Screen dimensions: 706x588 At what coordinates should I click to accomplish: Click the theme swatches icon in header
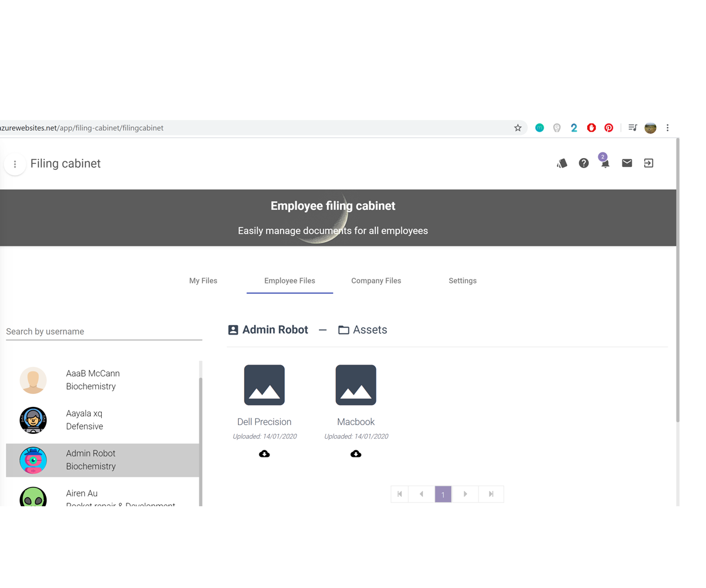562,163
